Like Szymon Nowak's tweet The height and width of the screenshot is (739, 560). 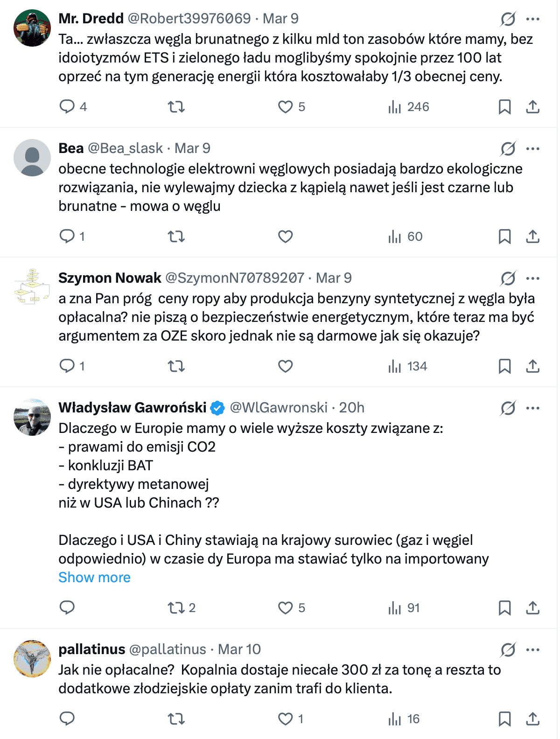pos(285,366)
